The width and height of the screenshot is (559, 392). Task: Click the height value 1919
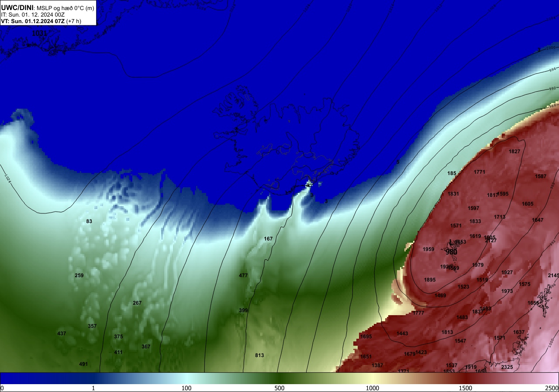471,367
